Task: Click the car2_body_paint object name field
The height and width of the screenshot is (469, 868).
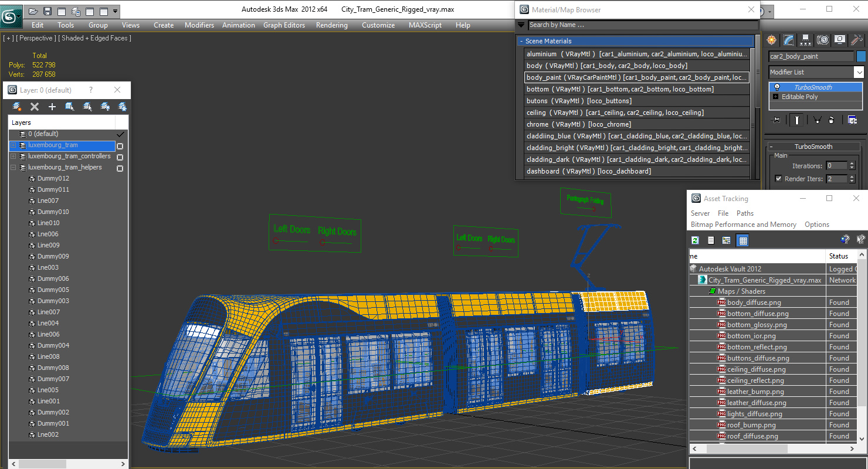Action: coord(811,56)
